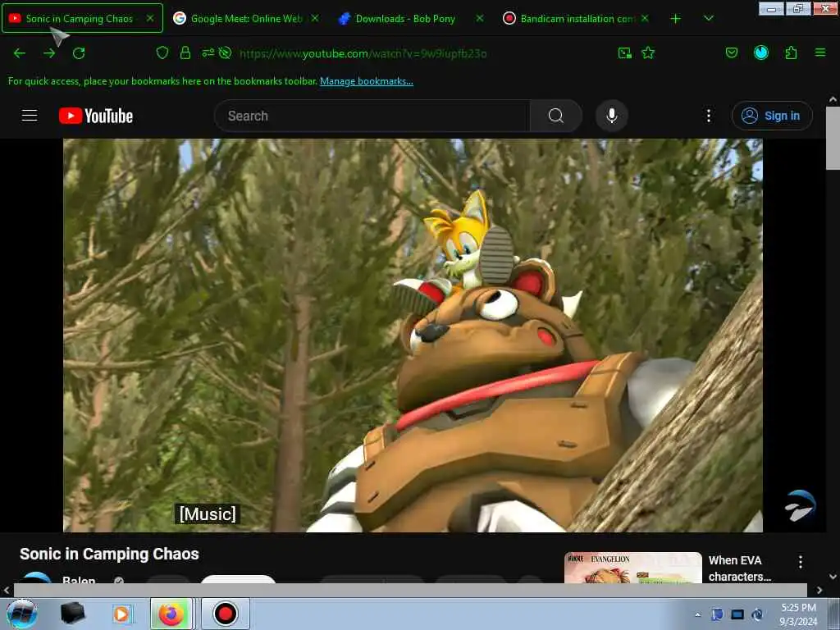Switch to Downloads - Bob Pony tab
The image size is (840, 630).
pos(410,18)
